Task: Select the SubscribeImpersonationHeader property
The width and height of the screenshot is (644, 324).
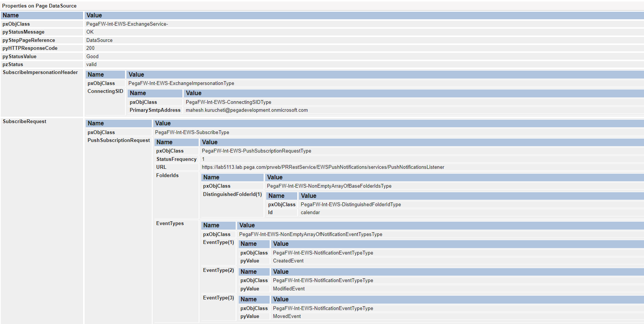Action: click(40, 73)
